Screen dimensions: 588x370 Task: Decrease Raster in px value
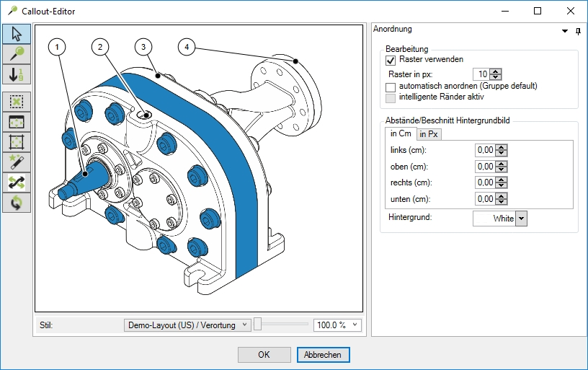click(496, 77)
